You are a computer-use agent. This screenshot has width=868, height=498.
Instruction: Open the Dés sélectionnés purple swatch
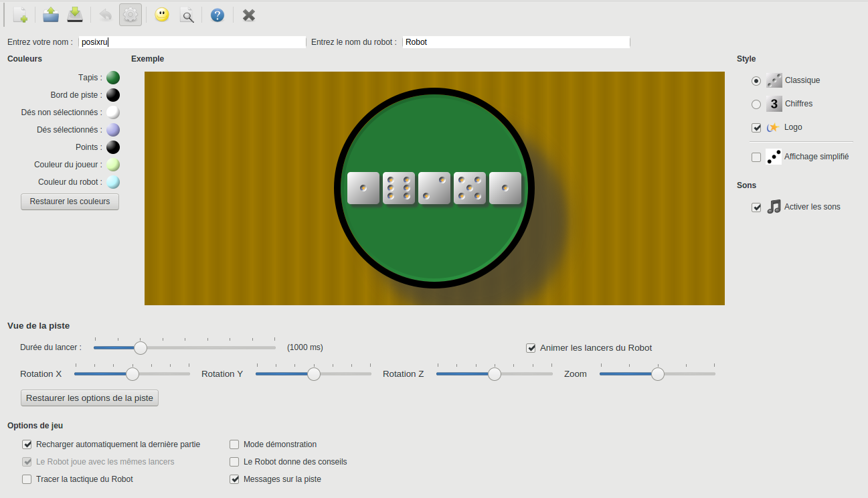click(113, 130)
